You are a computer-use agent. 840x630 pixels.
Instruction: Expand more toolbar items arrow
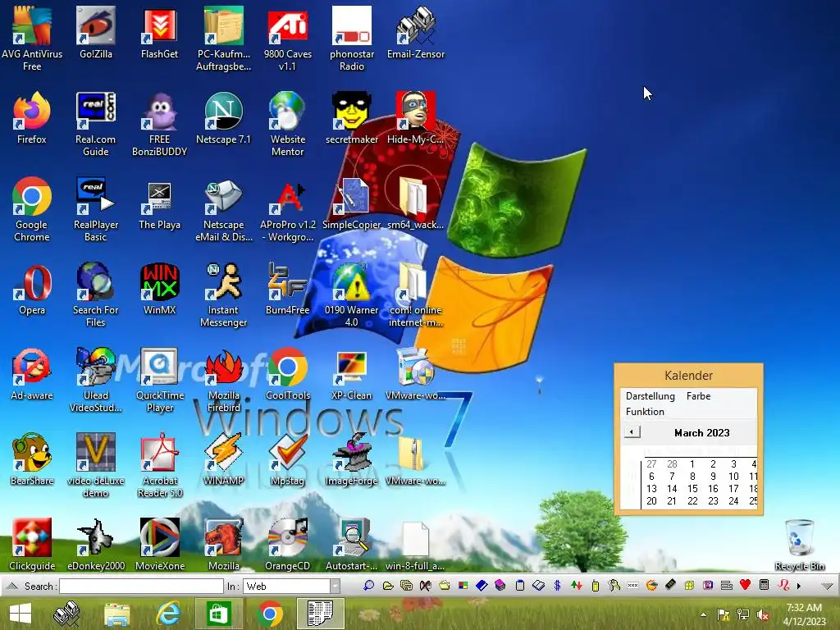[x=799, y=586]
